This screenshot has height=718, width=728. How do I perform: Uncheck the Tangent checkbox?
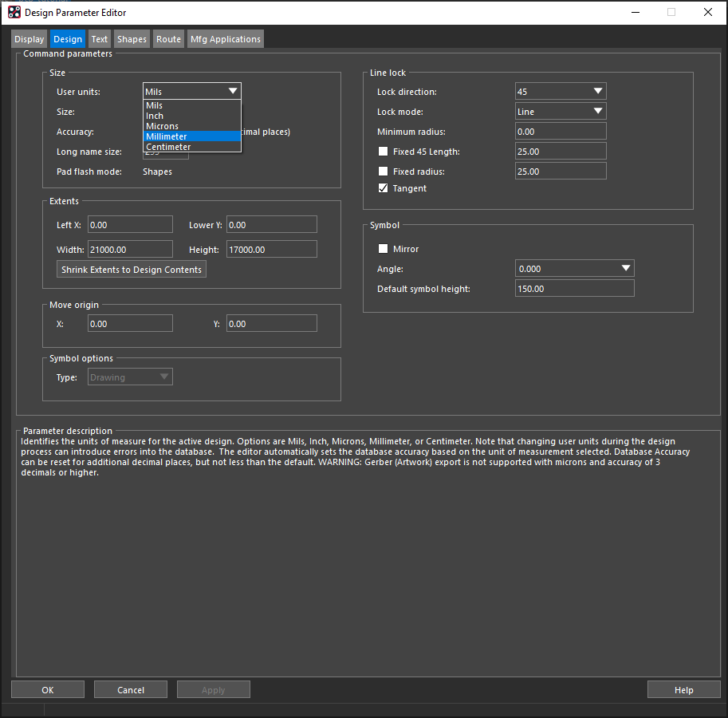pos(383,188)
